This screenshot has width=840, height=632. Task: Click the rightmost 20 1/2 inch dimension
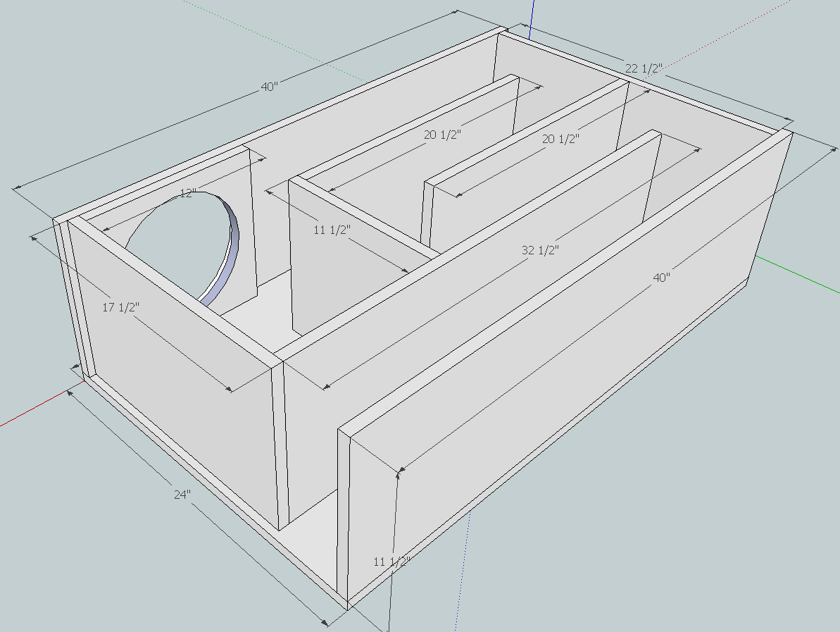point(563,140)
